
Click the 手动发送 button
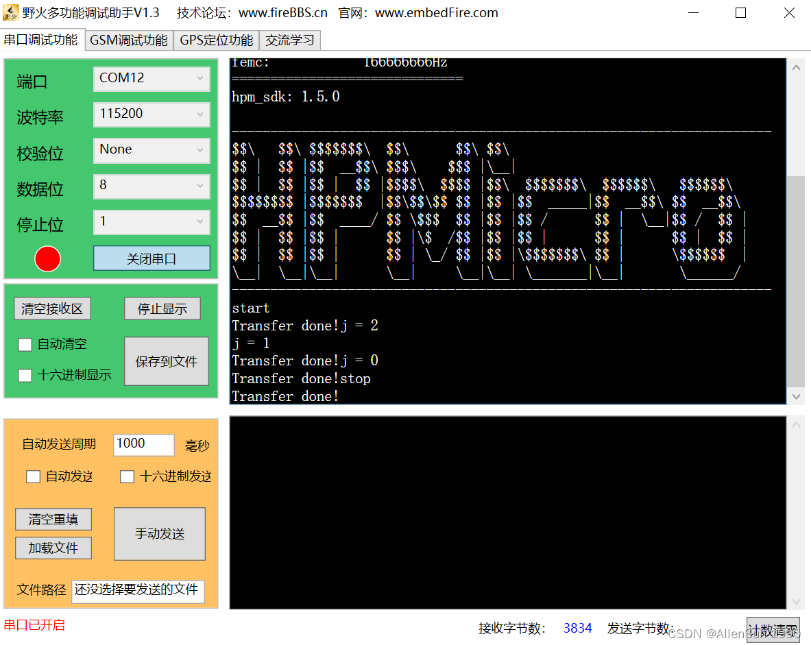point(160,534)
